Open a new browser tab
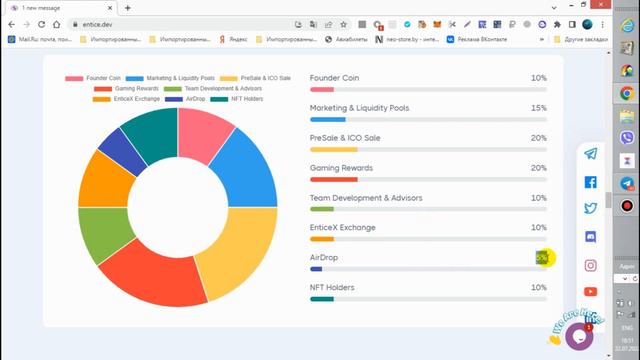 [x=128, y=8]
